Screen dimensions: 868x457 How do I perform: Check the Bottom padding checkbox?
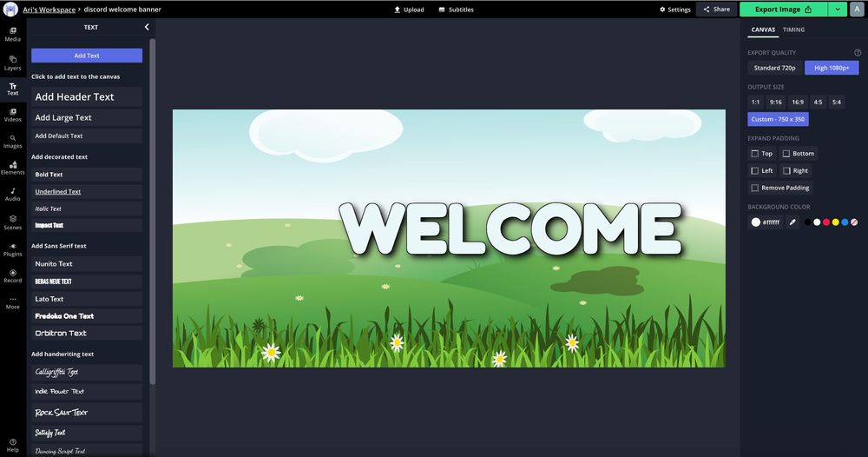tap(786, 154)
